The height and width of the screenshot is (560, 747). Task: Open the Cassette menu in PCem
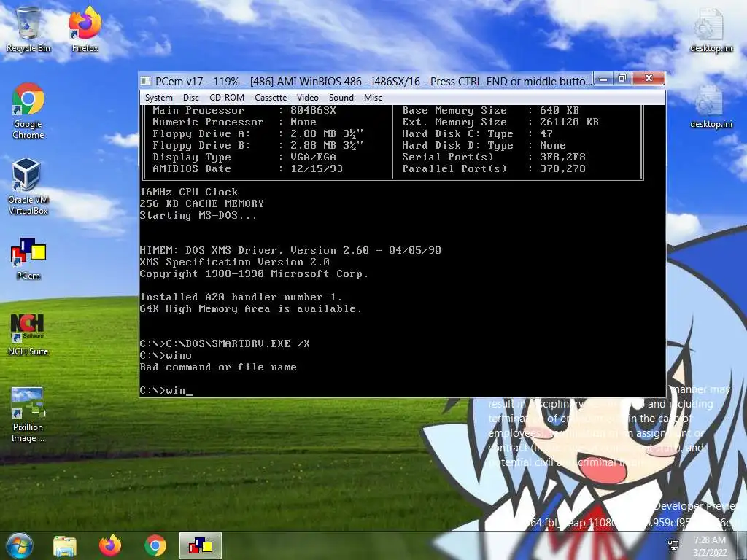point(271,98)
